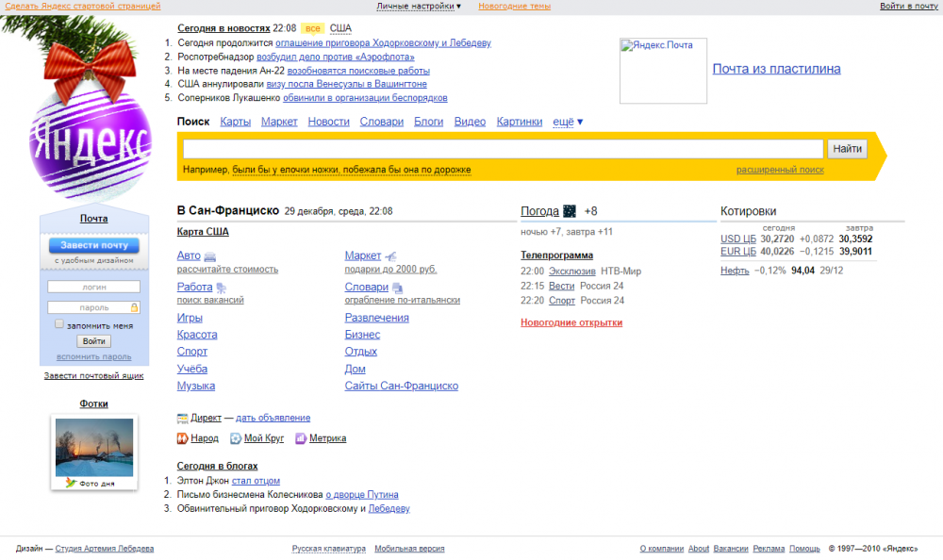The height and width of the screenshot is (560, 943).
Task: Open the Нефть quote link
Action: point(735,271)
